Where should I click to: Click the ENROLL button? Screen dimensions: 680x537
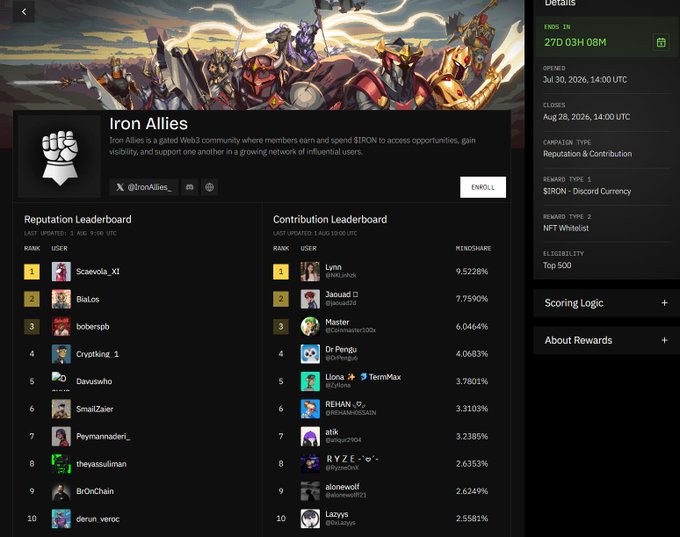(483, 187)
